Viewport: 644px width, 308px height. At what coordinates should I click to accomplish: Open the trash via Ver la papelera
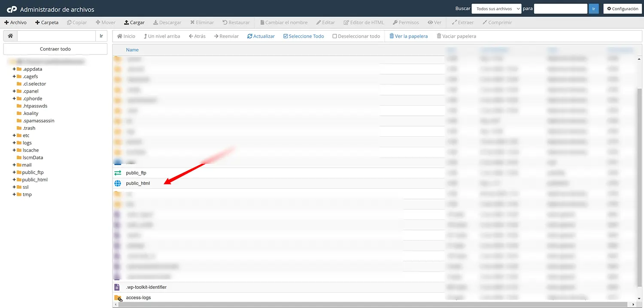click(x=408, y=36)
